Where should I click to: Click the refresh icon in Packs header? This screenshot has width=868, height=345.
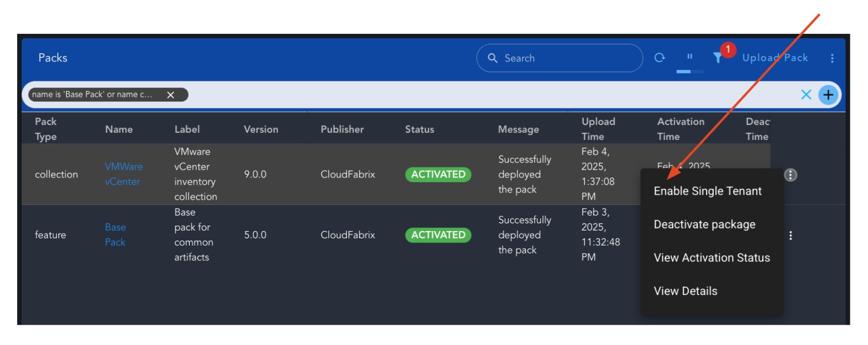(x=659, y=58)
